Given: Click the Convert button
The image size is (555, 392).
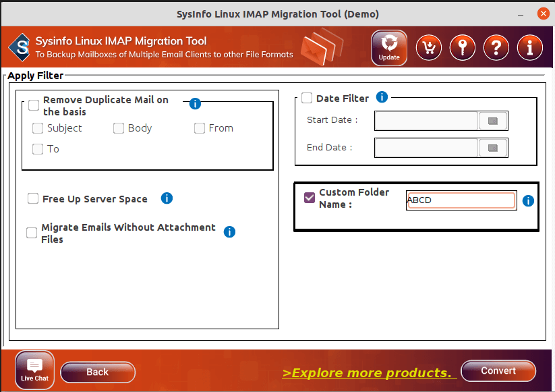Looking at the screenshot, I should click(x=498, y=371).
